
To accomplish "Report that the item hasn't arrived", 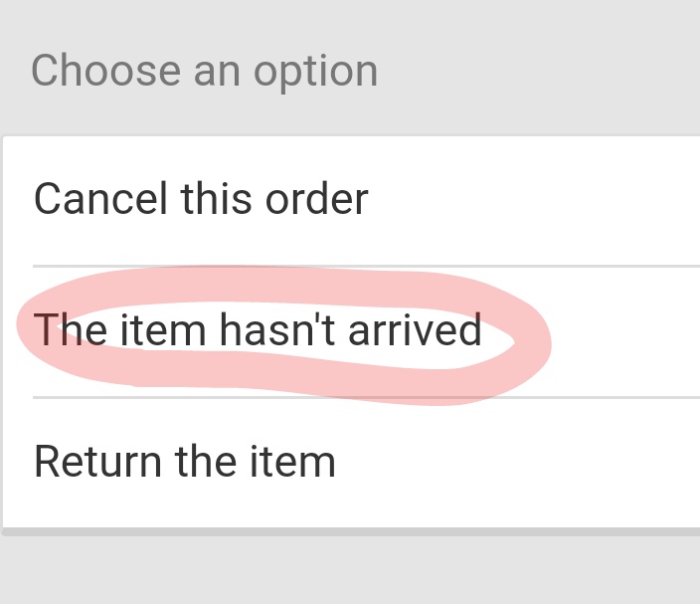I will [x=258, y=330].
